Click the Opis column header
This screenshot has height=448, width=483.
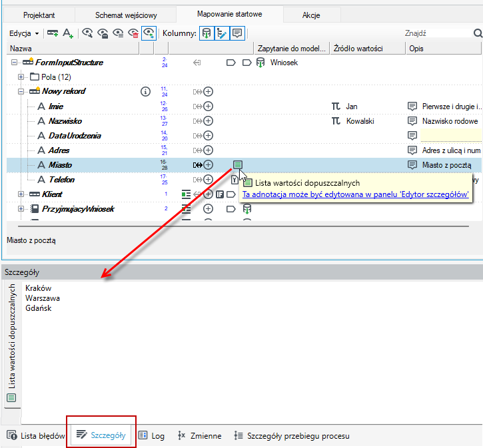pos(444,49)
